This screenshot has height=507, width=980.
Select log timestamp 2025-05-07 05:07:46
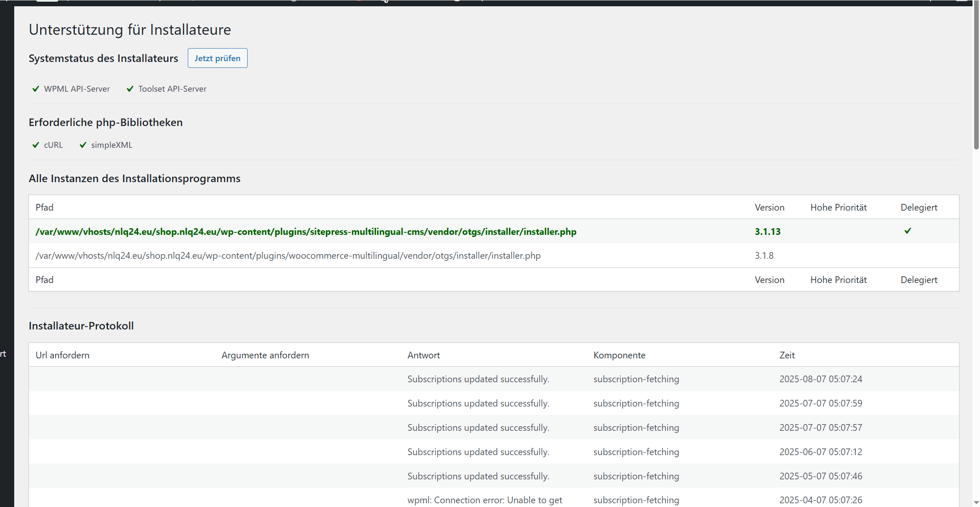pyautogui.click(x=821, y=476)
